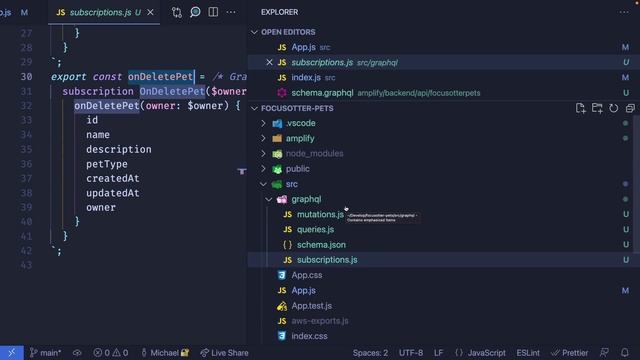Open the source control compare changes icon
640x360 pixels.
point(176,12)
